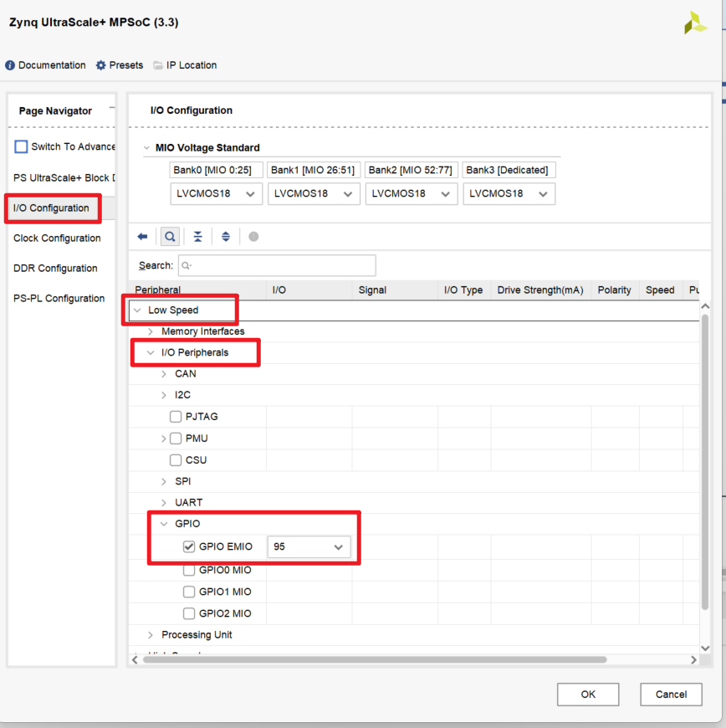
Task: Open Bank3 Dedicated voltage dropdown
Action: point(509,193)
